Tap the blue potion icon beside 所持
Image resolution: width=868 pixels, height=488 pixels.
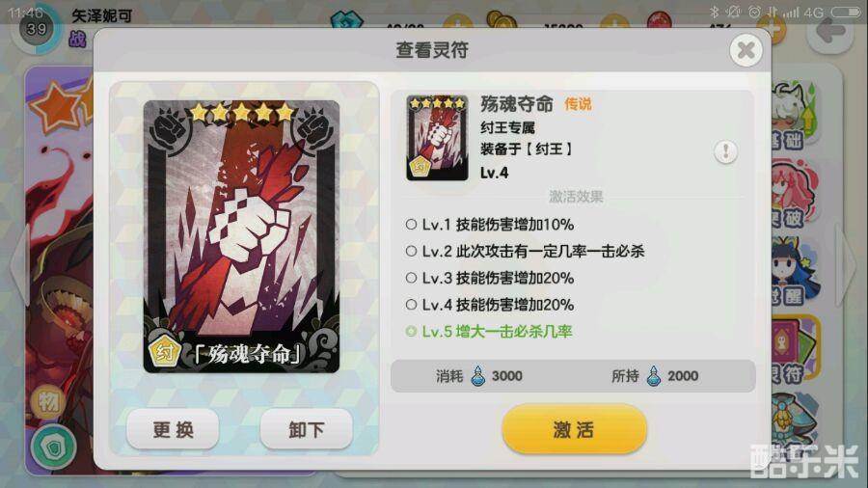(x=654, y=376)
